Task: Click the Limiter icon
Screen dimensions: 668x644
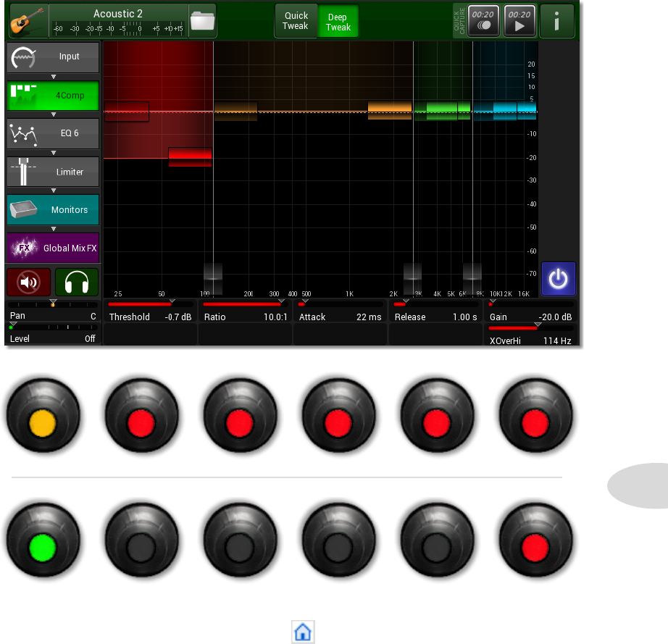Action: 23,172
